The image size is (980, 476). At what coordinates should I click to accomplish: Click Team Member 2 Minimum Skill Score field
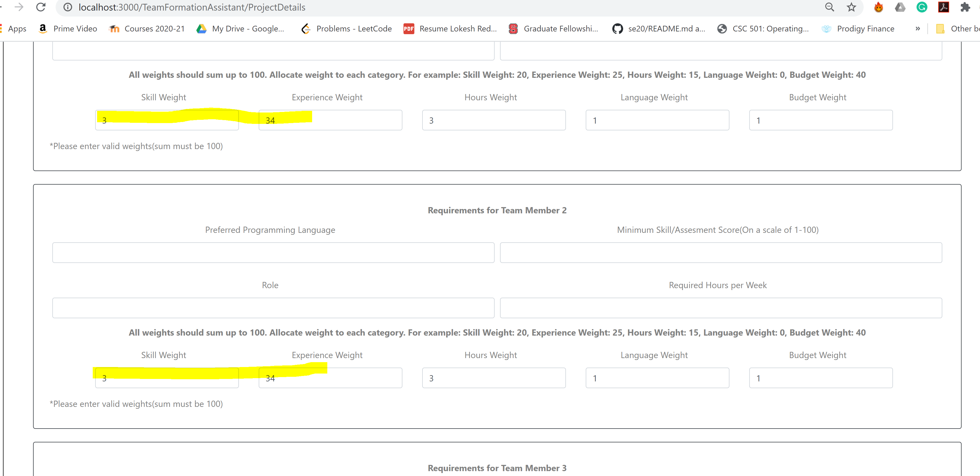click(720, 252)
